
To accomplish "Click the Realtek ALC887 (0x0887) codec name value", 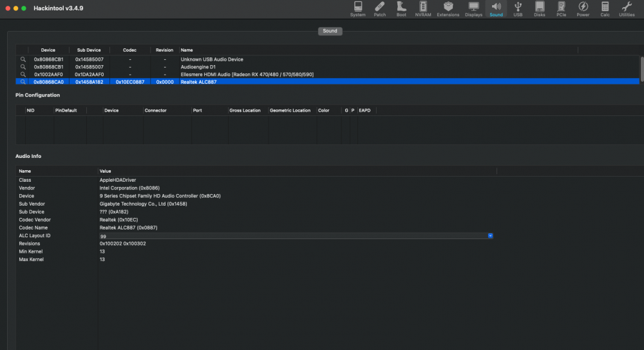I will coord(128,228).
